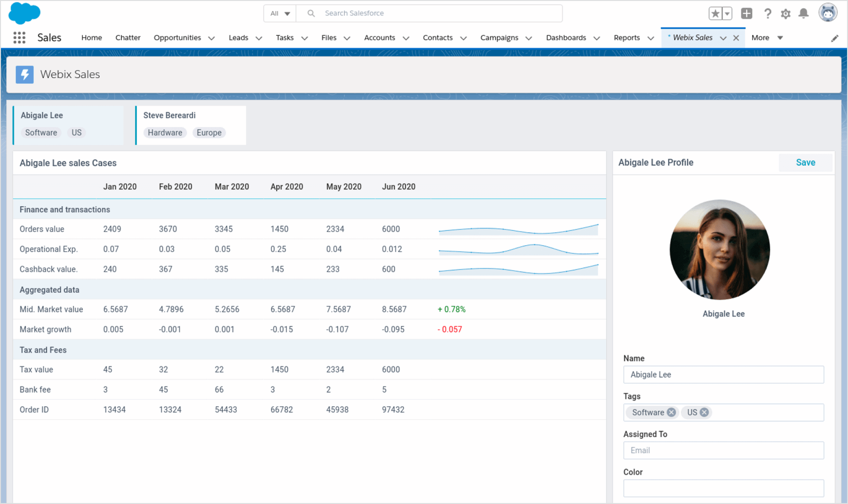Open the Color picker field

[724, 488]
